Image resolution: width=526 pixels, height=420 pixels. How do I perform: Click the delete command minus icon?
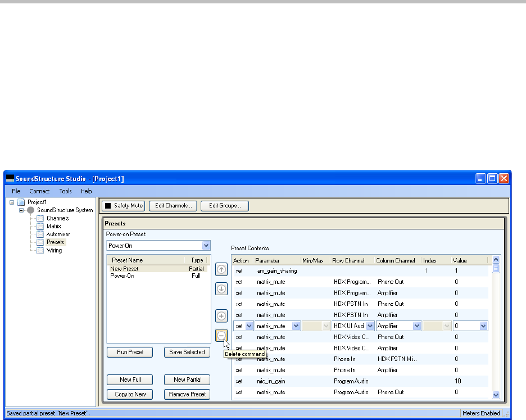click(x=221, y=335)
